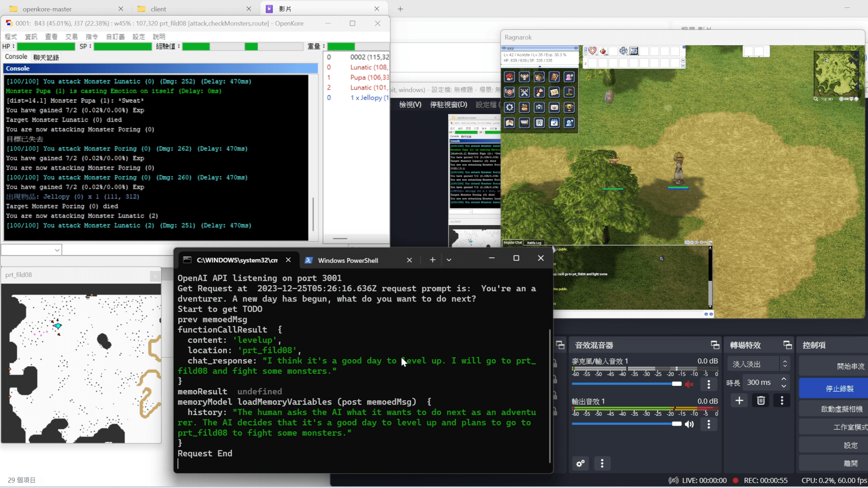Screen dimensions: 868x488
Task: Open the equipment icon in Ragnarok menu
Action: pyautogui.click(x=524, y=77)
